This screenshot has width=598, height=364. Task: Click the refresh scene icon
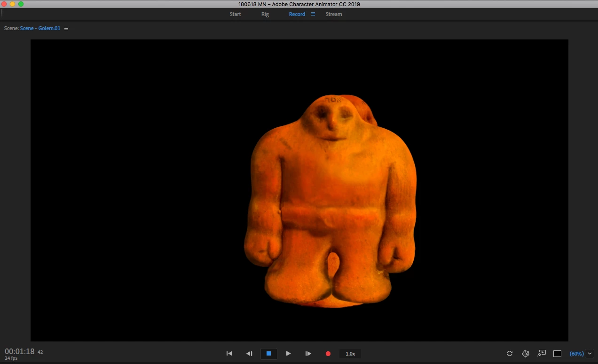click(510, 354)
